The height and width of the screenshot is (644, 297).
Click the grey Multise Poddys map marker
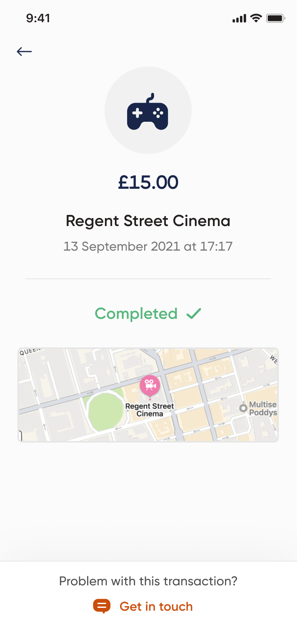[x=243, y=408]
